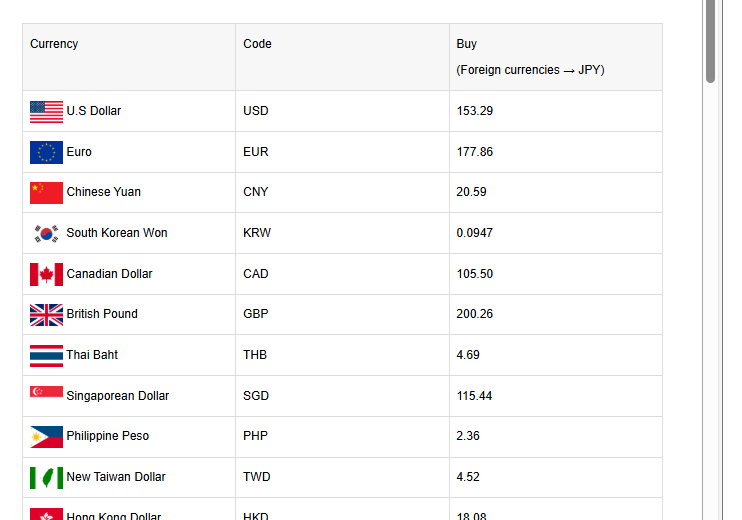
Task: Click the Thai Baht rate 4.69
Action: (469, 355)
